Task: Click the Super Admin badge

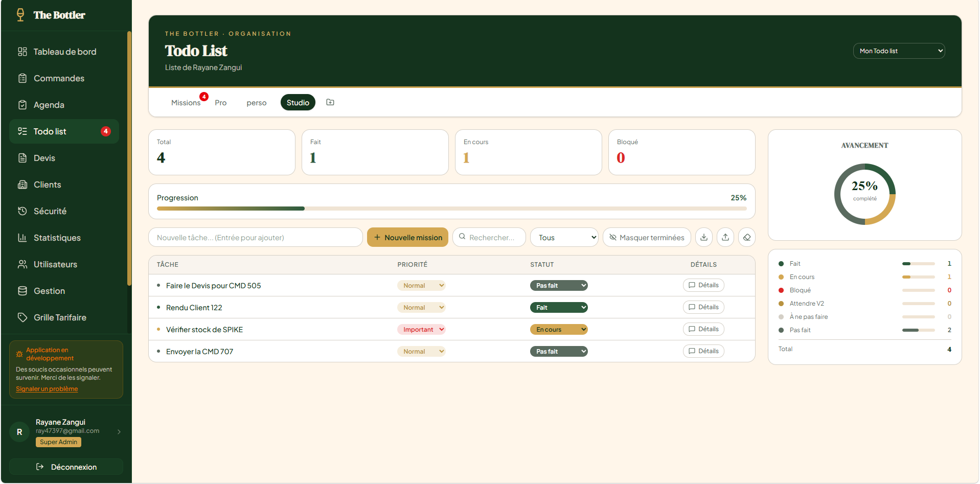Action: [58, 442]
